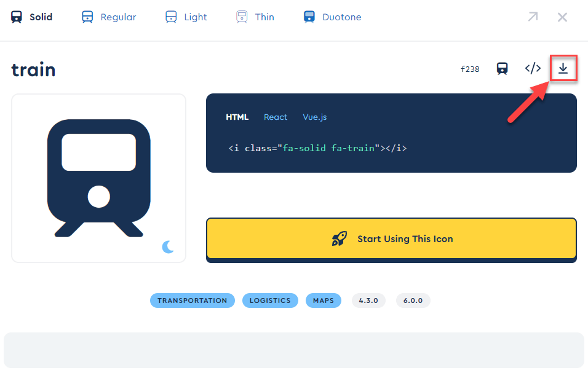Image resolution: width=588 pixels, height=373 pixels.
Task: Select the Thin style train icon
Action: (x=255, y=17)
